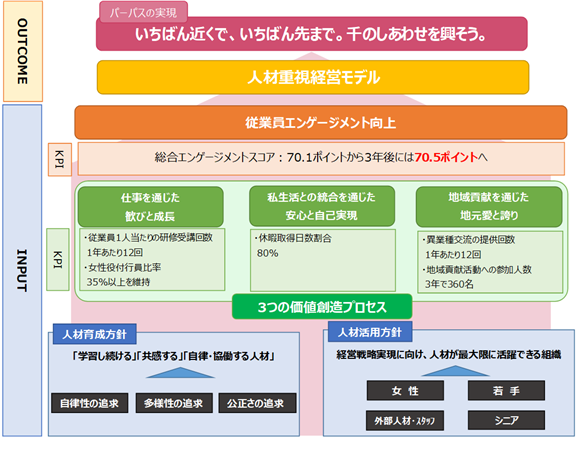Click the 若手 dark button
The width and height of the screenshot is (578, 453).
pyautogui.click(x=506, y=391)
